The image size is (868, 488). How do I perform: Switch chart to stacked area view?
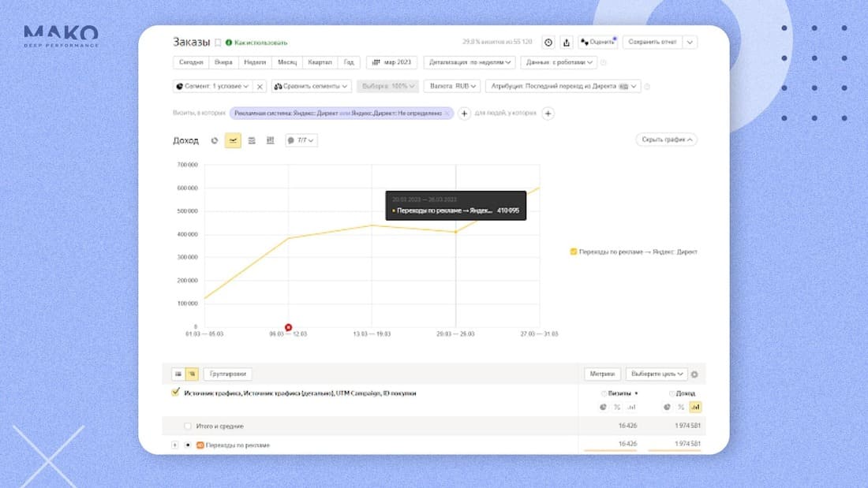(x=252, y=140)
